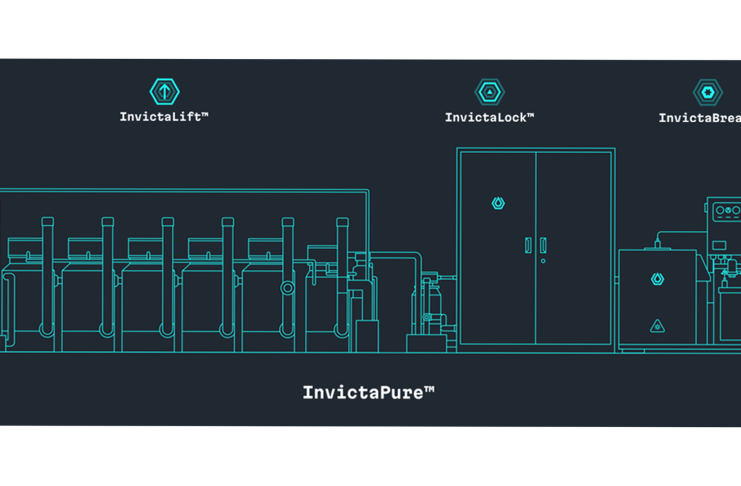
Task: Select the InvictaLift™ label
Action: pos(164,117)
